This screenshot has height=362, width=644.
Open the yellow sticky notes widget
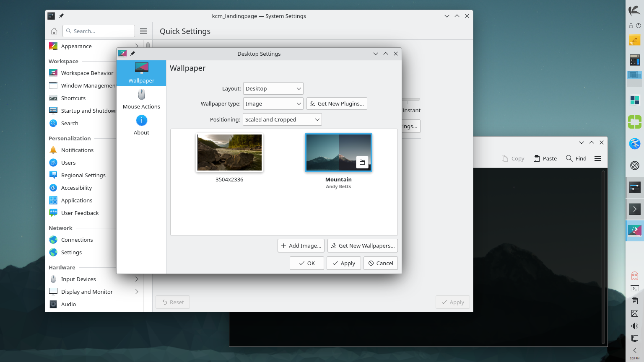(x=634, y=40)
